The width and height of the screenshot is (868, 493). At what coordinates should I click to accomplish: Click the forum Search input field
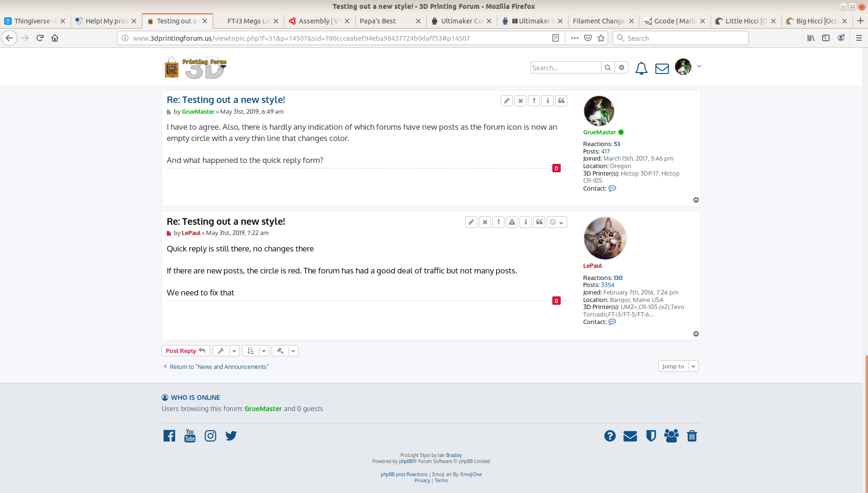click(565, 68)
